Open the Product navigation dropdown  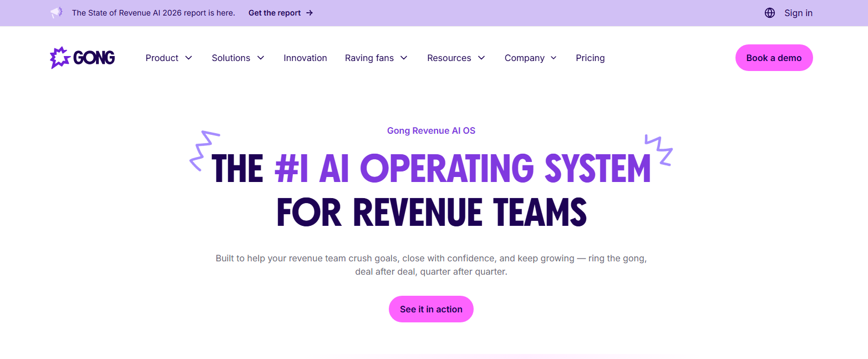pyautogui.click(x=161, y=58)
